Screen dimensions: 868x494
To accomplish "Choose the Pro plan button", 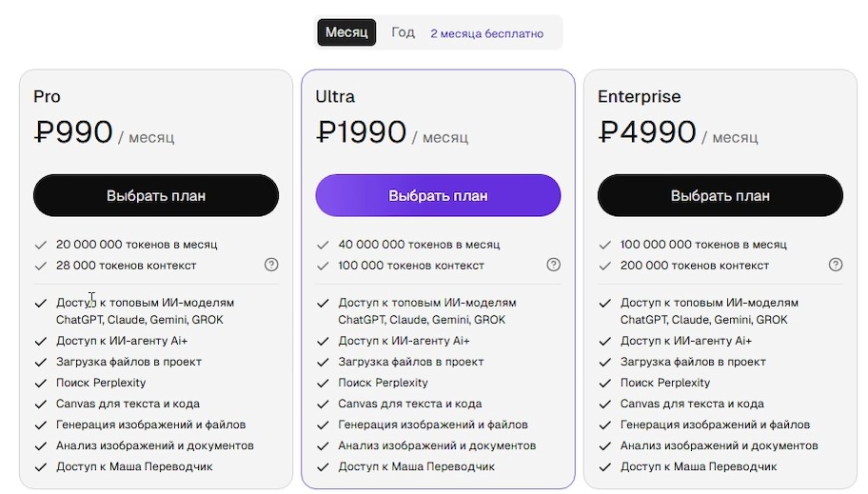I will [156, 195].
